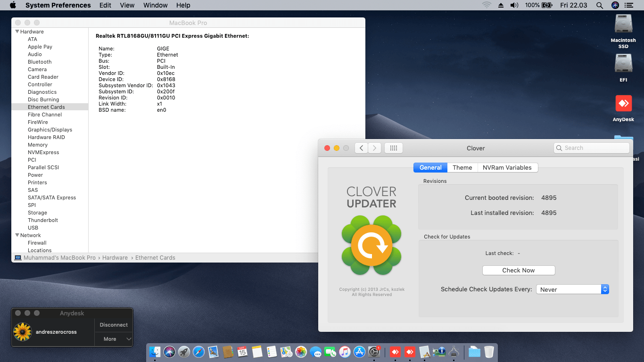Click Disconnect in the Anydesk panel
This screenshot has height=362, width=644.
(x=114, y=325)
